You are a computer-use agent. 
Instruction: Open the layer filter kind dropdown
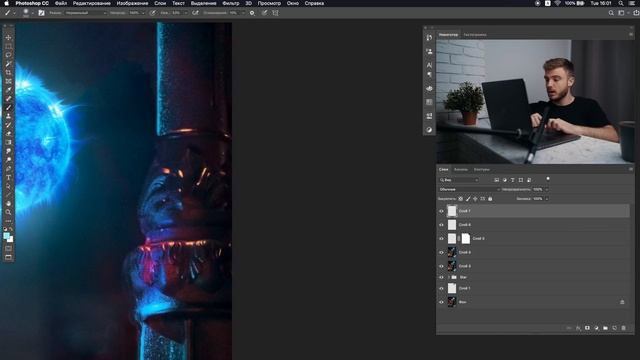click(459, 180)
